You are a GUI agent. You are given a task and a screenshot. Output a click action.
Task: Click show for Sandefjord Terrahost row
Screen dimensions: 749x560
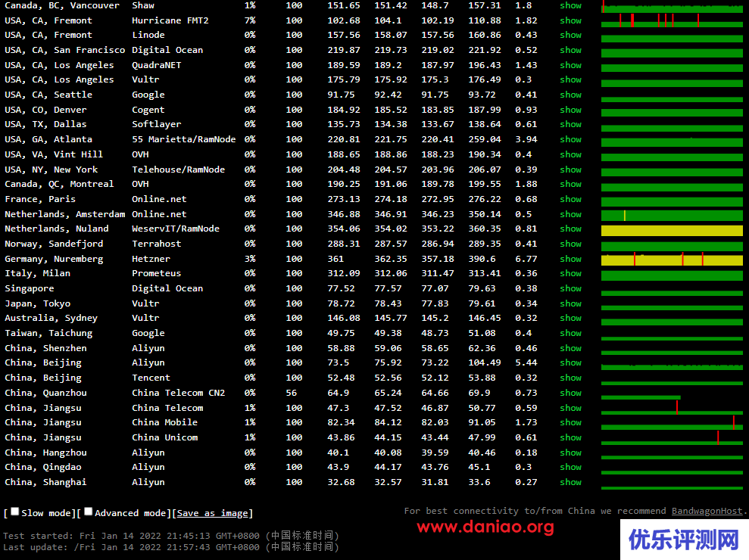(x=571, y=244)
